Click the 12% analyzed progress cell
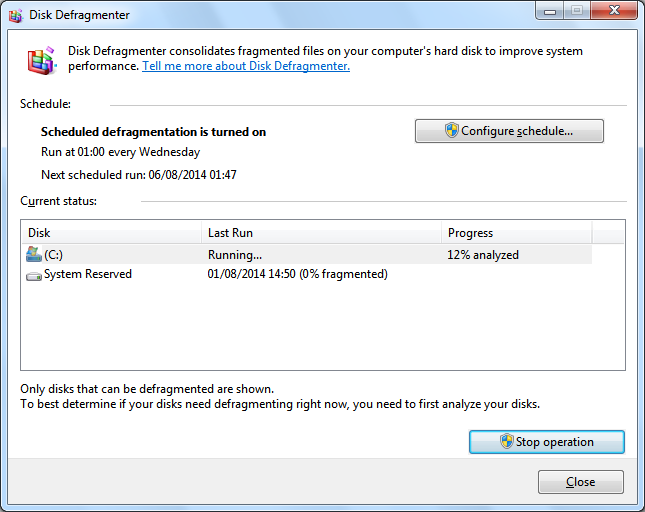The height and width of the screenshot is (512, 645). coord(483,255)
